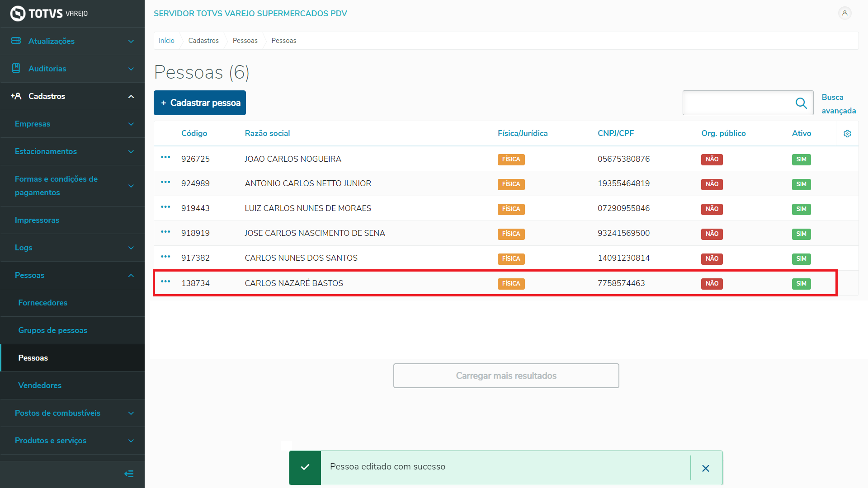Open the actions menu for JOAO CARLOS NOGUEIRA

[165, 157]
